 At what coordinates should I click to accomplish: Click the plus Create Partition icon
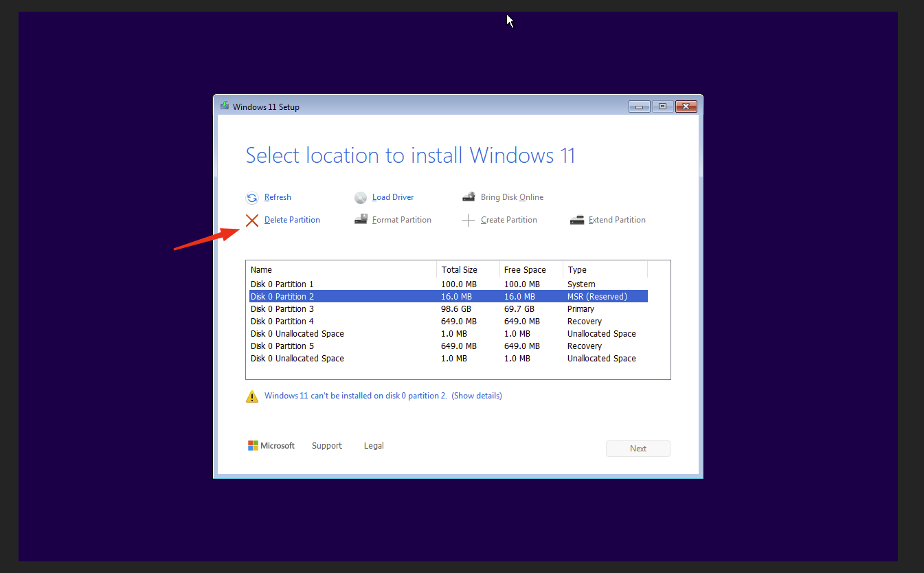pos(469,220)
